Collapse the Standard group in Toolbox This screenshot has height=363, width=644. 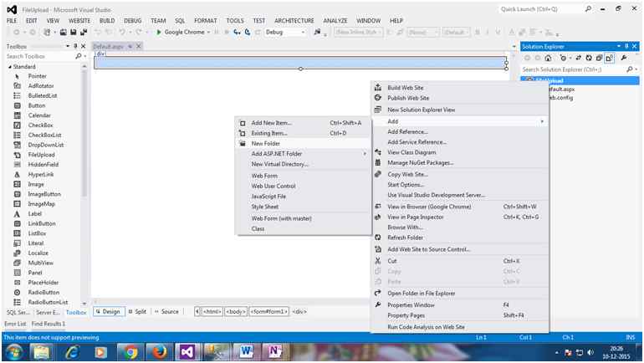pyautogui.click(x=10, y=67)
